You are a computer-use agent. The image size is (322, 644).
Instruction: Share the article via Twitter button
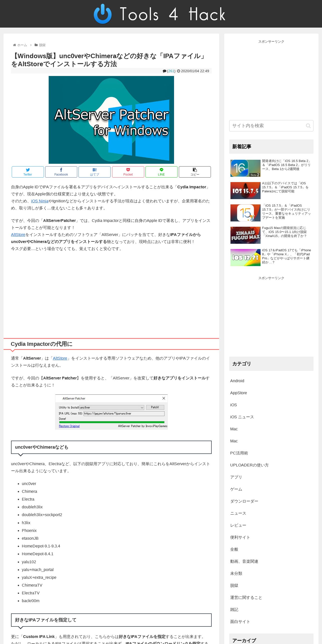tap(28, 172)
